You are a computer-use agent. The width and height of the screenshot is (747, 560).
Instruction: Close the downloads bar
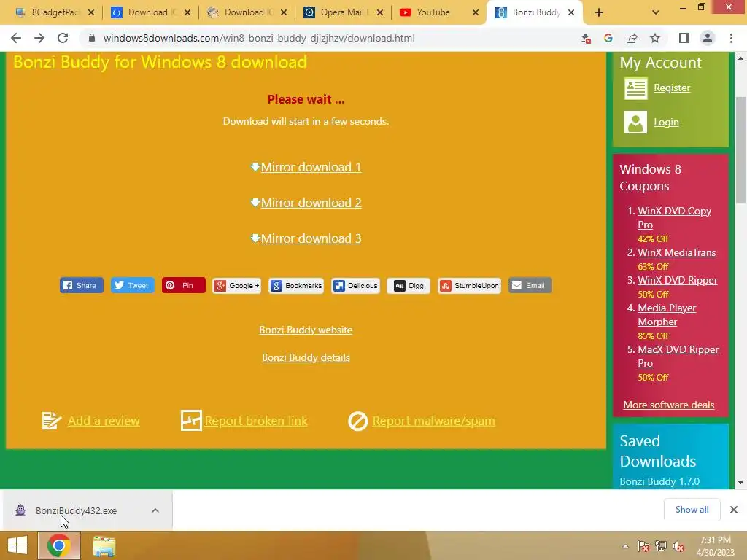pos(734,510)
